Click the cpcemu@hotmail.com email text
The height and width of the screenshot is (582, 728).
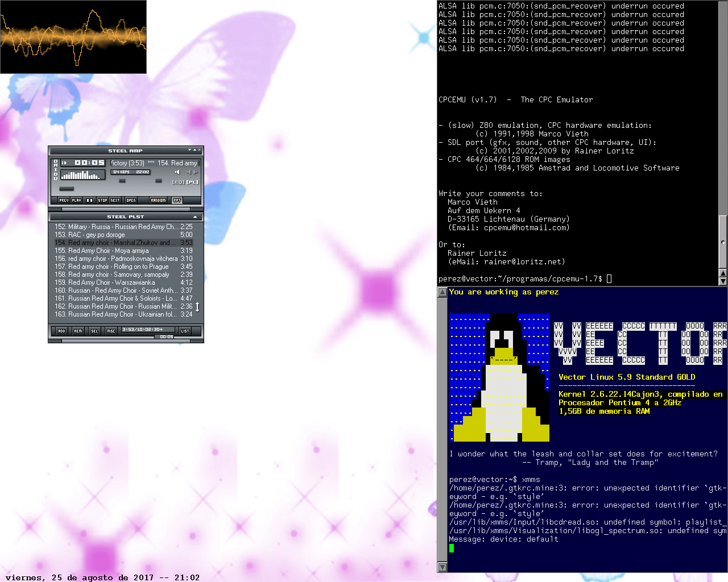(x=524, y=227)
